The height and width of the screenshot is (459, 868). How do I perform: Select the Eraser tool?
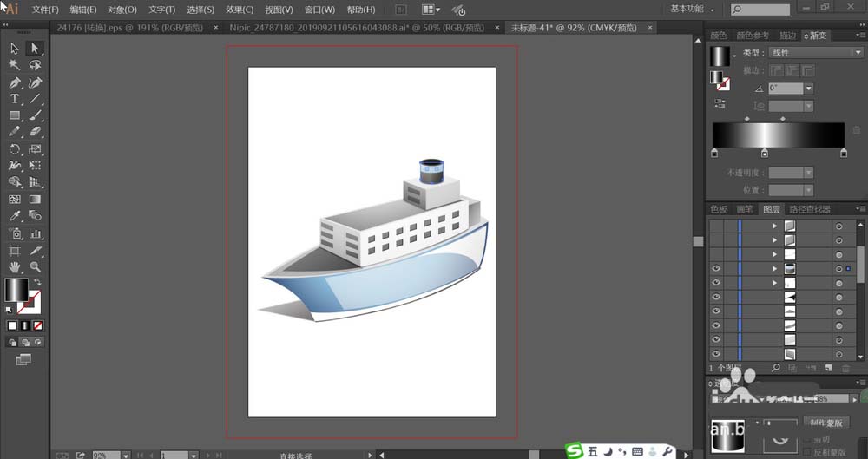35,132
